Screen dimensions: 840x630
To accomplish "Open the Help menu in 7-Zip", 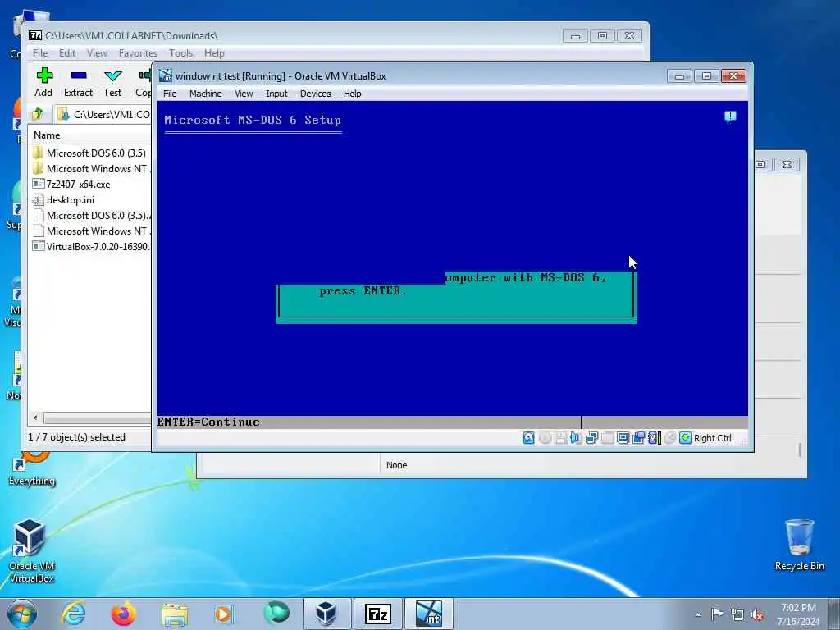I will point(214,53).
